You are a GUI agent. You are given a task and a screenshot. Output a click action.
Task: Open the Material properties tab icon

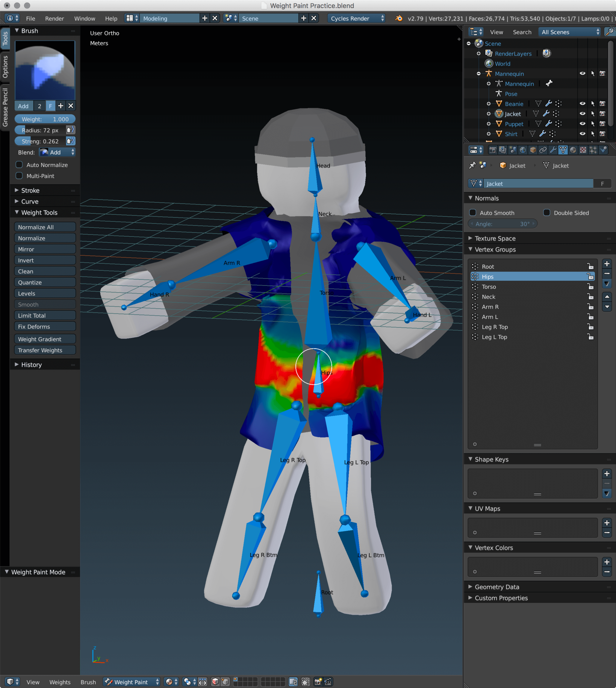(573, 150)
